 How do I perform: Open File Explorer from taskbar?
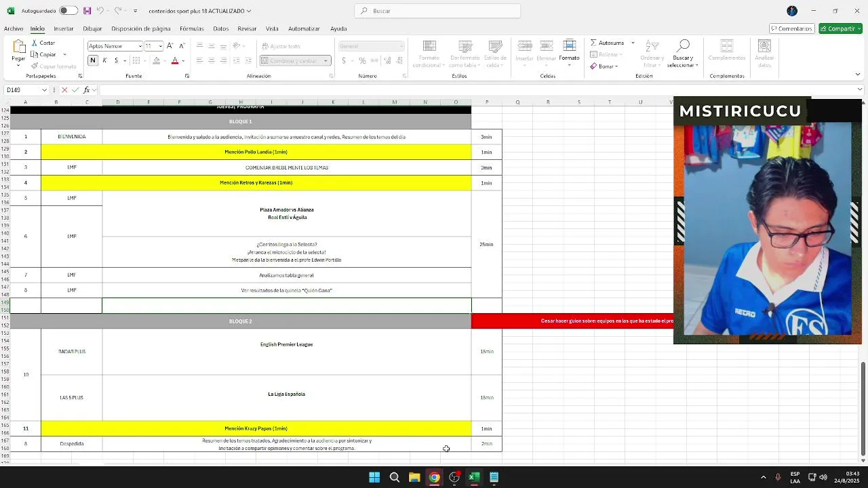tap(414, 477)
